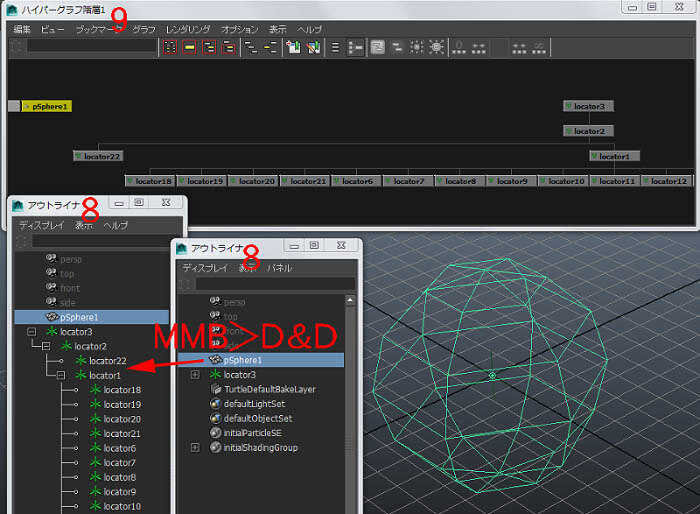Collapse the locator3 tree in left outliner
This screenshot has height=514, width=700.
(32, 332)
